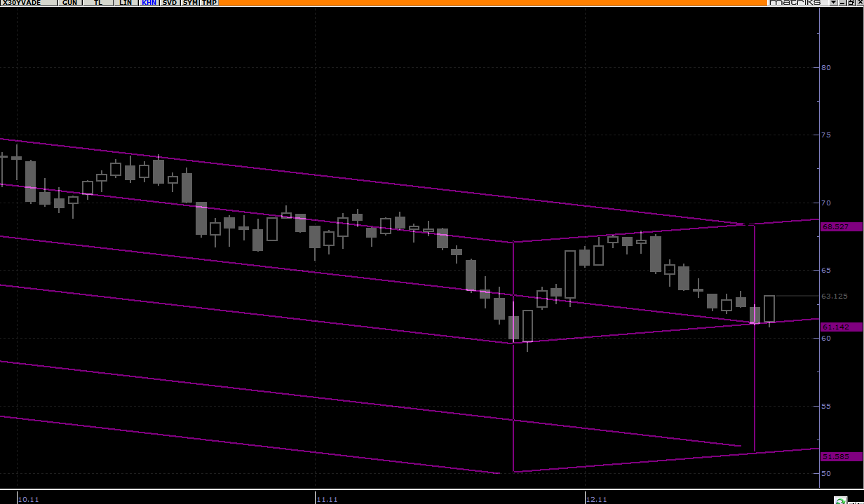The width and height of the screenshot is (864, 504).
Task: Minimize the chart window
Action: click(842, 3)
